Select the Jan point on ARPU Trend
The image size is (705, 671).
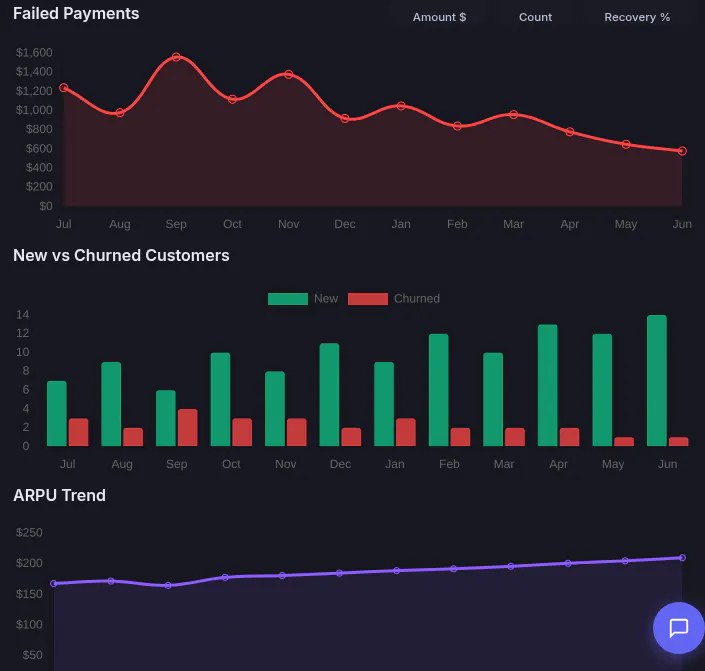[x=397, y=571]
